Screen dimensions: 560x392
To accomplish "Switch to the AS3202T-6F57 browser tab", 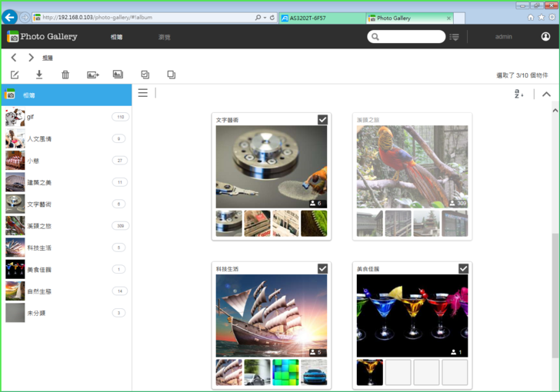I will click(x=322, y=18).
